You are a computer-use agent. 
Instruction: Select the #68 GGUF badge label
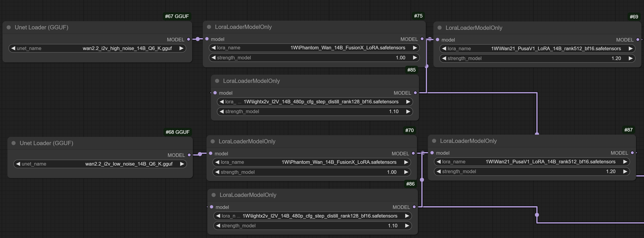(x=178, y=132)
